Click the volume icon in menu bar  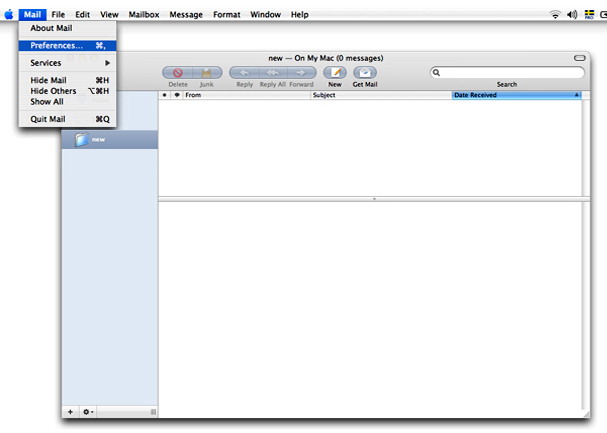tap(572, 15)
